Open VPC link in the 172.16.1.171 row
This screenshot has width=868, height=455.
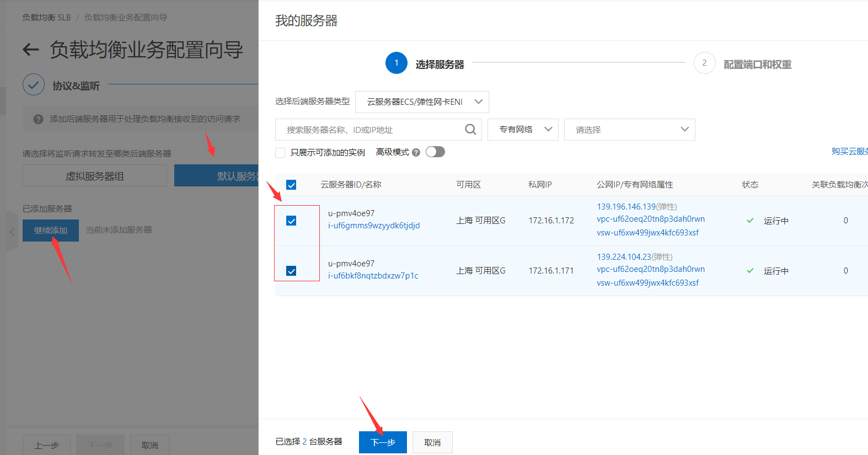coord(651,269)
